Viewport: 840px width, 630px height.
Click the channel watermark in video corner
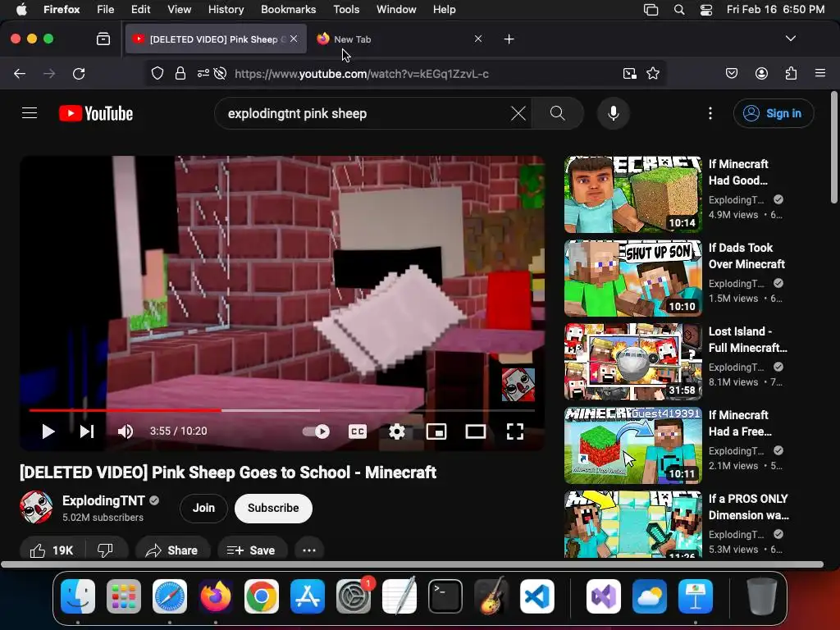pos(518,385)
